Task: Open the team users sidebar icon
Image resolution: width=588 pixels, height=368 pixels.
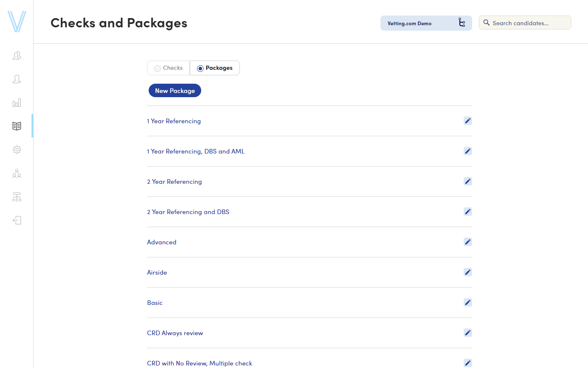Action: (17, 173)
